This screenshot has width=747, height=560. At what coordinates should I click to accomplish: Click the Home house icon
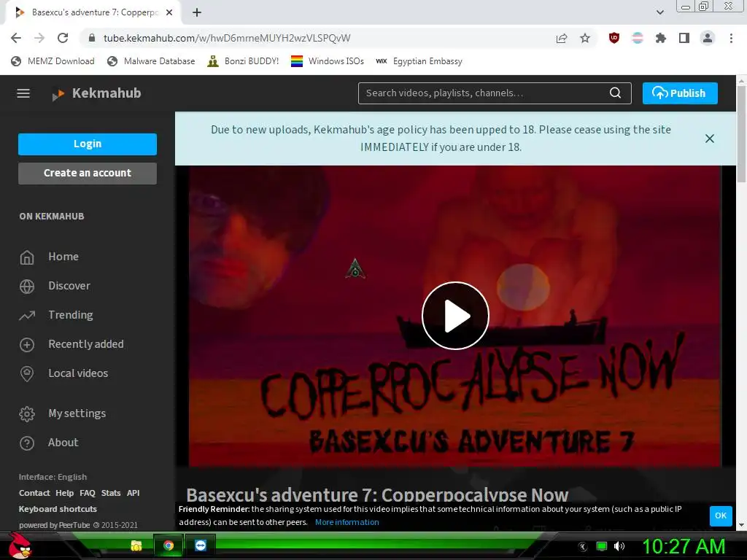(x=27, y=257)
